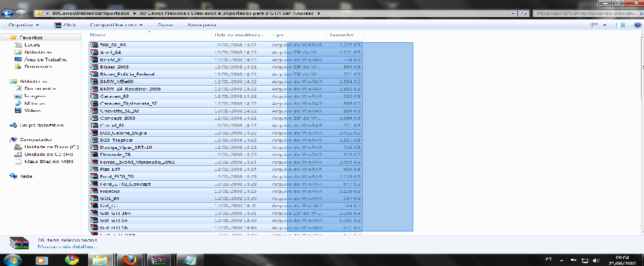
Task: Open Google Chrome from the taskbar
Action: click(x=73, y=260)
